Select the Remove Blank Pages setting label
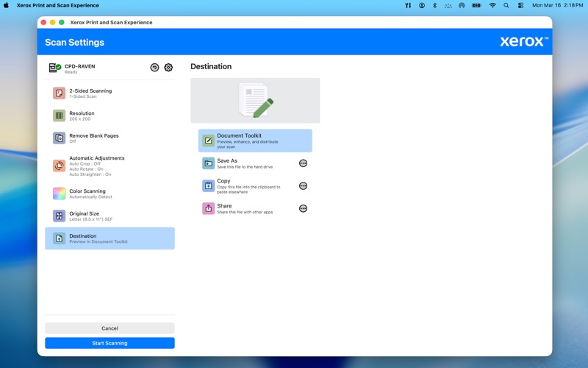This screenshot has width=588, height=368. tap(94, 136)
